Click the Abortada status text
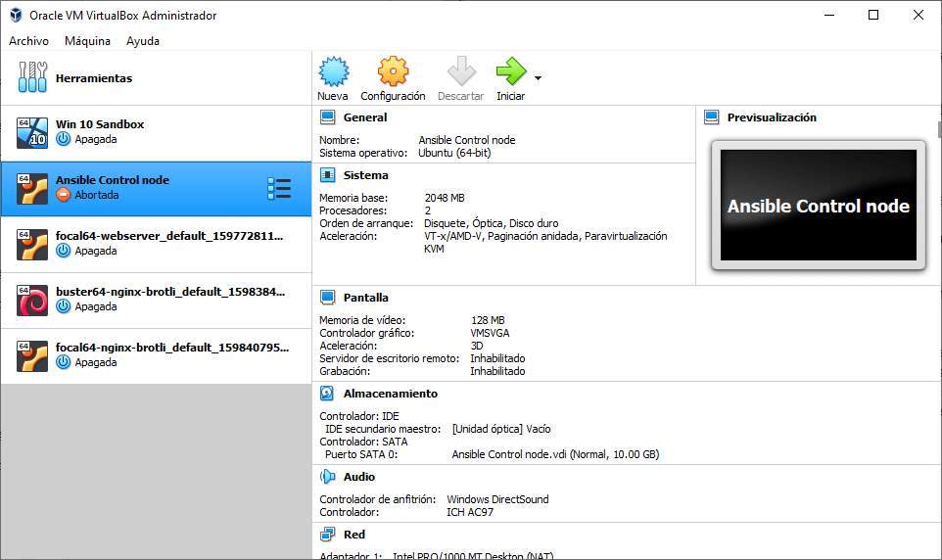 (x=97, y=195)
